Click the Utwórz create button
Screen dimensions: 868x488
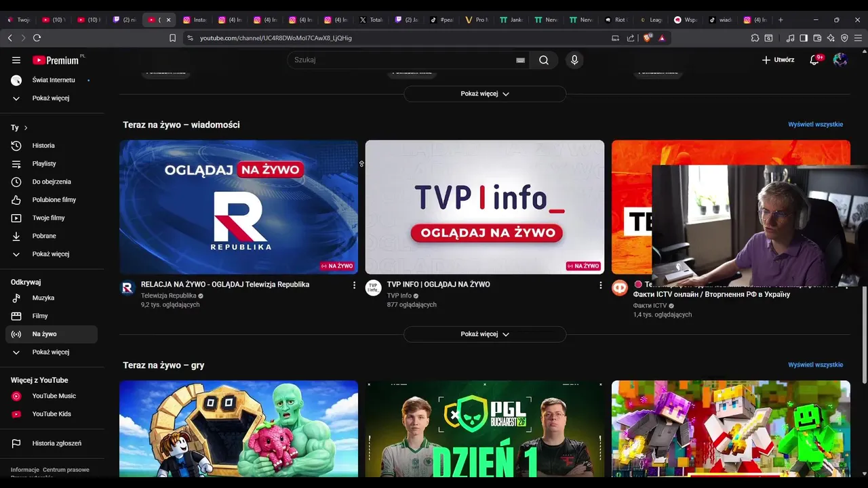[x=778, y=60]
